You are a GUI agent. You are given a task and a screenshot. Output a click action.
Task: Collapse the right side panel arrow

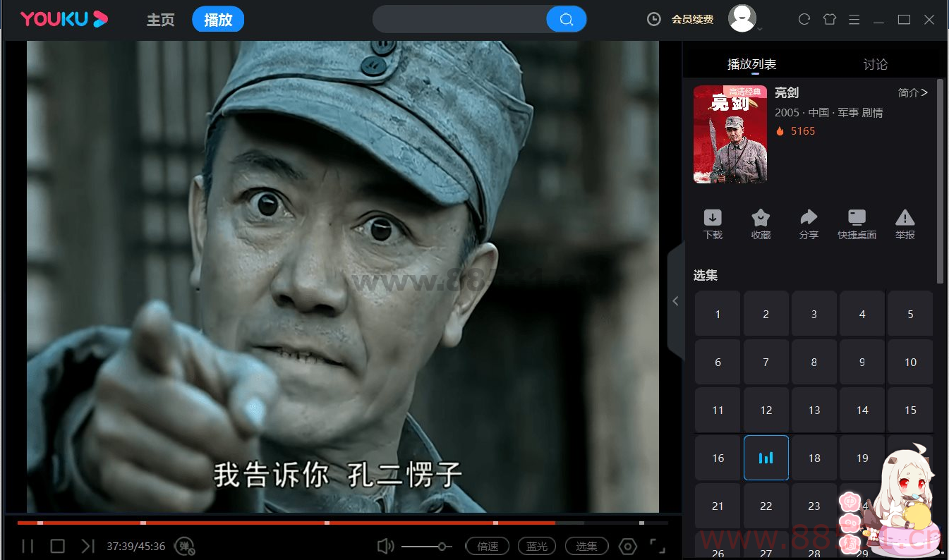675,301
